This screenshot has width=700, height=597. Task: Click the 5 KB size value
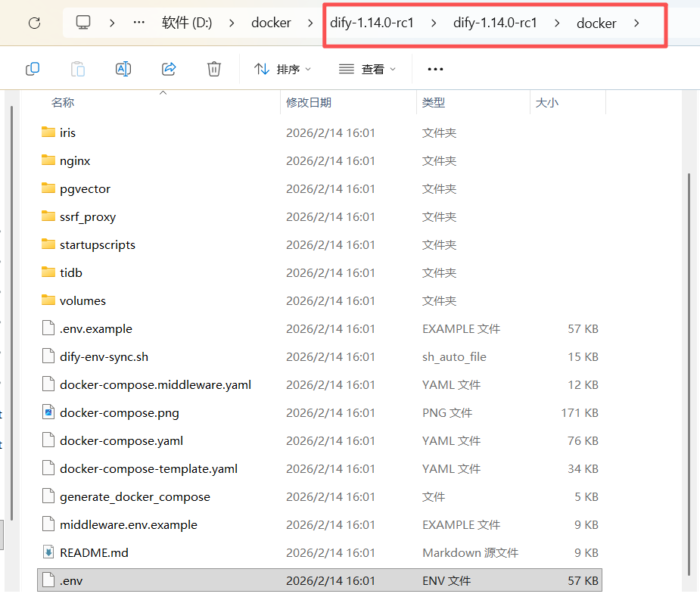586,496
